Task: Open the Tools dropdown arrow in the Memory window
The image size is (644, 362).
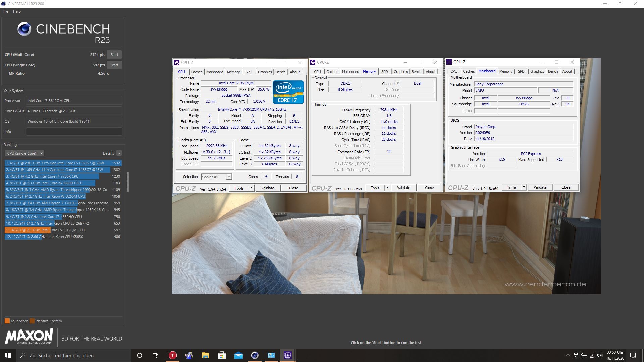Action: pyautogui.click(x=387, y=188)
